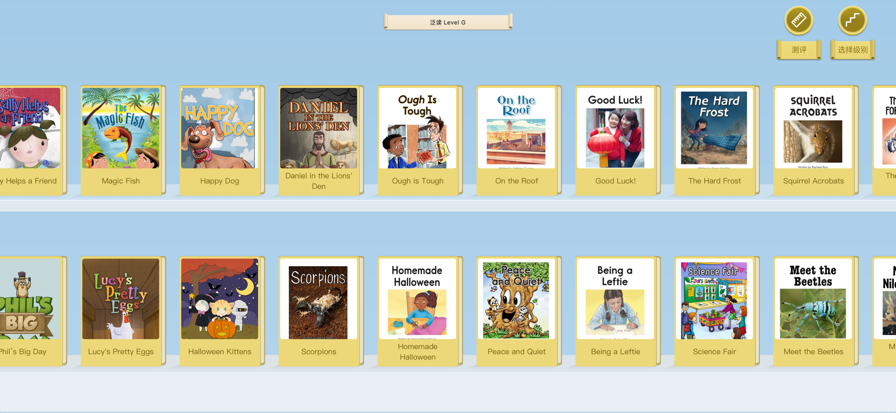This screenshot has width=896, height=413.
Task: Click the 'Magic Fish' title label
Action: point(121,181)
